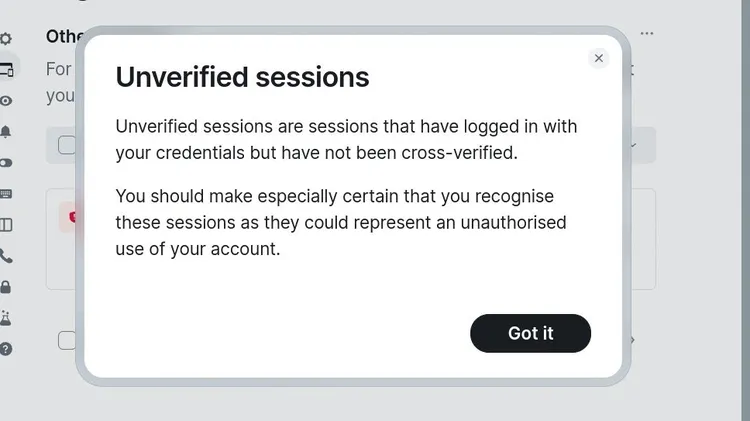The image size is (750, 421).
Task: Open the three-dot Other sessions menu
Action: 647,33
